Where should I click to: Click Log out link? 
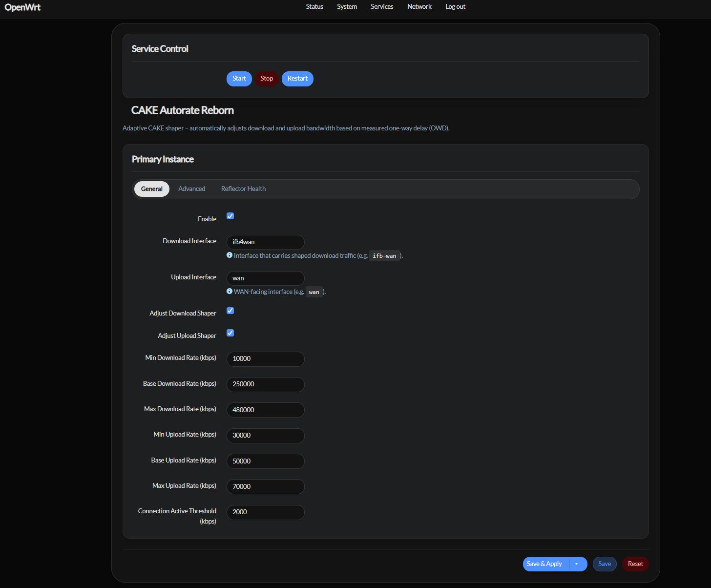(455, 7)
